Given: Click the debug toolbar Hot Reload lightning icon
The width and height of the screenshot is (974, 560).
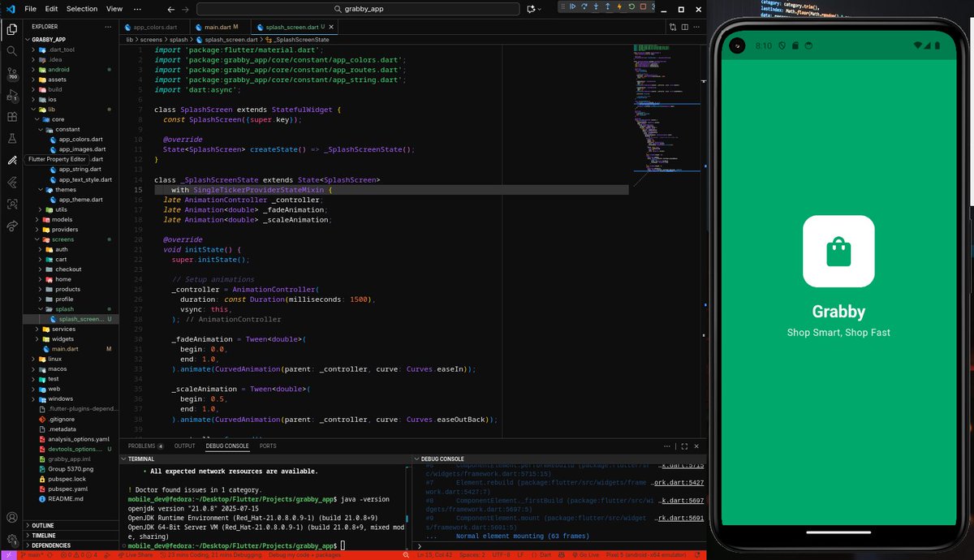Looking at the screenshot, I should 620,7.
